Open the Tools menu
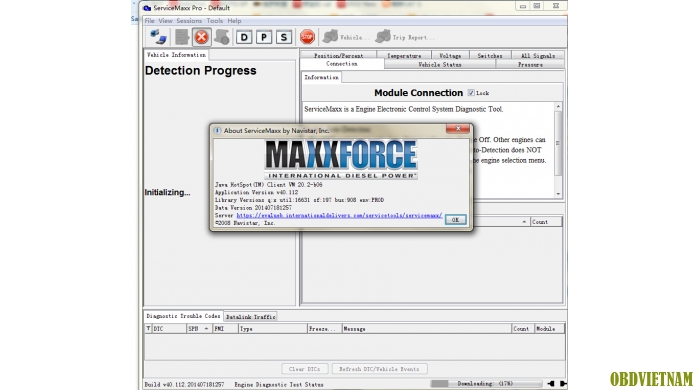Viewport: 700px width, 390px height. 214,21
